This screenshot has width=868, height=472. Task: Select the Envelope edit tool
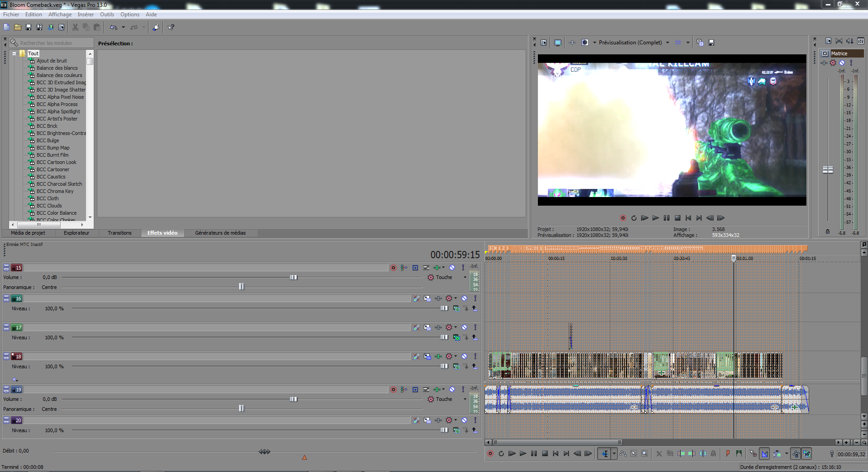(x=623, y=453)
